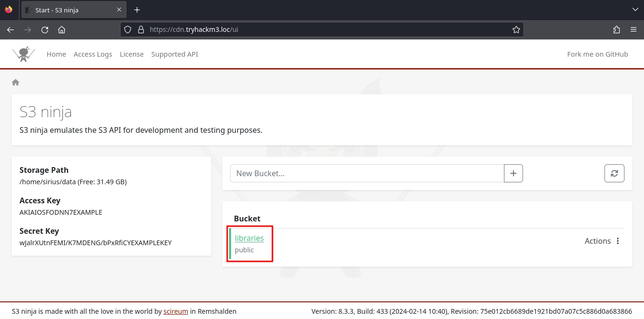
Task: Click the home breadcrumb icon
Action: click(x=16, y=82)
